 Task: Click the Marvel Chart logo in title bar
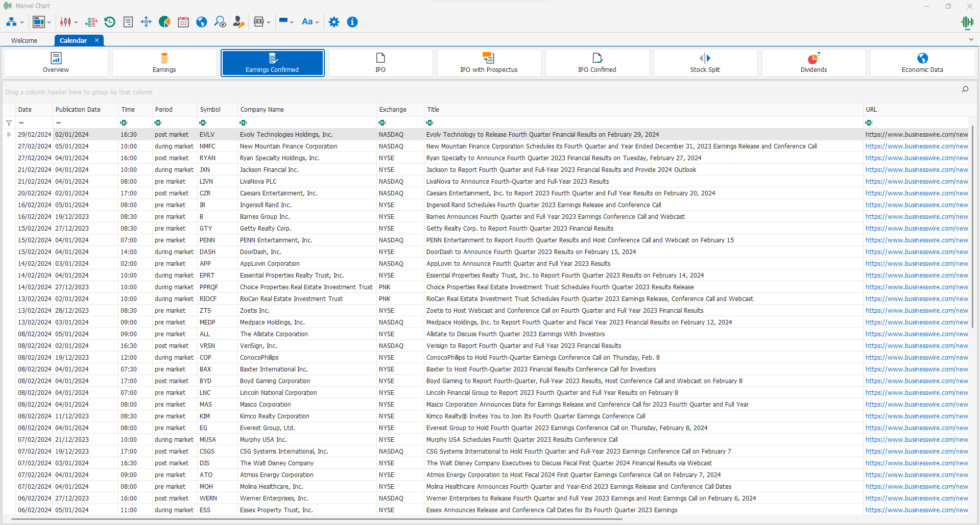tap(8, 6)
